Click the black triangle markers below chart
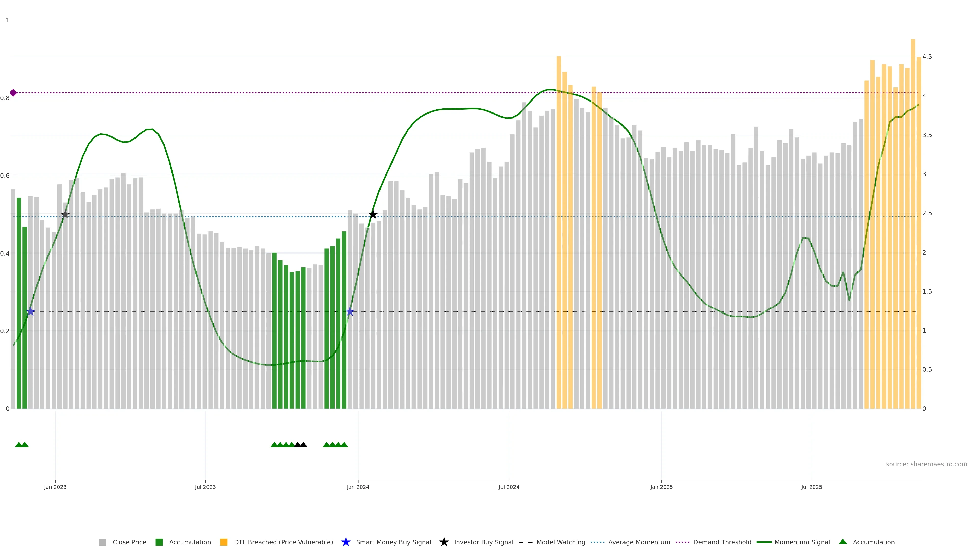 pos(301,445)
